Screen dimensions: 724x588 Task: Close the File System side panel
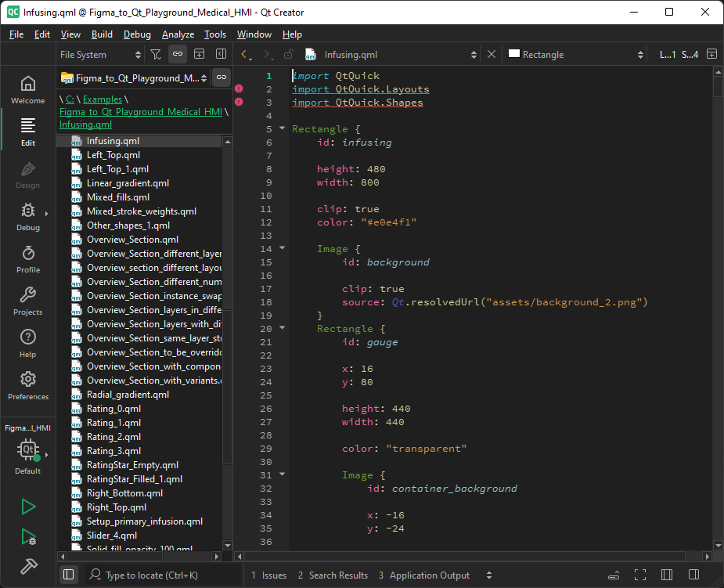pos(222,55)
